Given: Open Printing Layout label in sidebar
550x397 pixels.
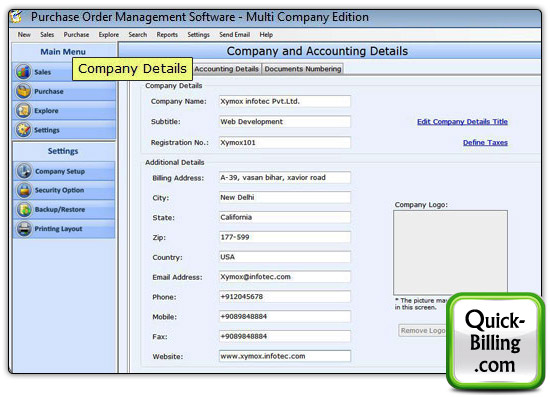Looking at the screenshot, I should click(x=58, y=229).
